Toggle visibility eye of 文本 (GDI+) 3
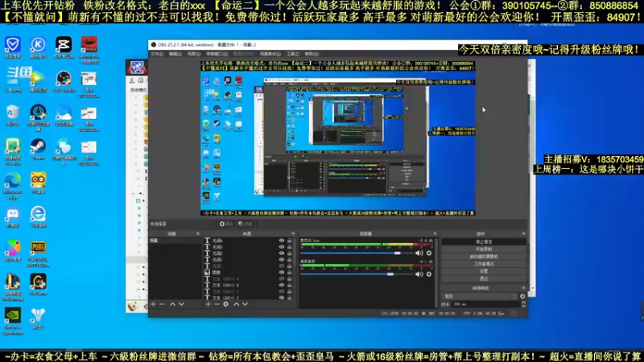 click(281, 291)
